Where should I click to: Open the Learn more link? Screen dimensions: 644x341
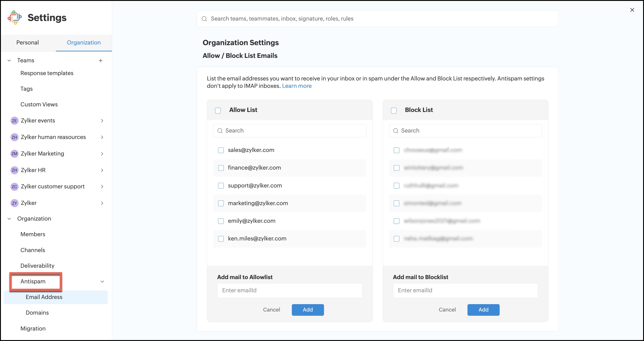point(297,86)
